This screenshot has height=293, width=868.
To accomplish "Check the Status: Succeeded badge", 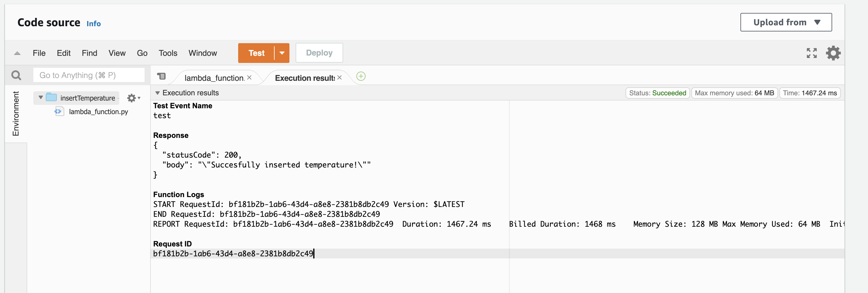I will [657, 93].
